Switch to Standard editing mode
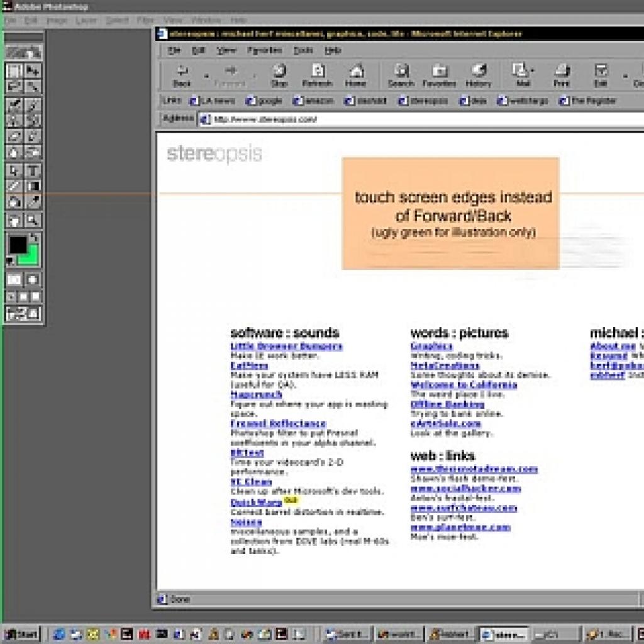This screenshot has width=644, height=644. pos(14,280)
